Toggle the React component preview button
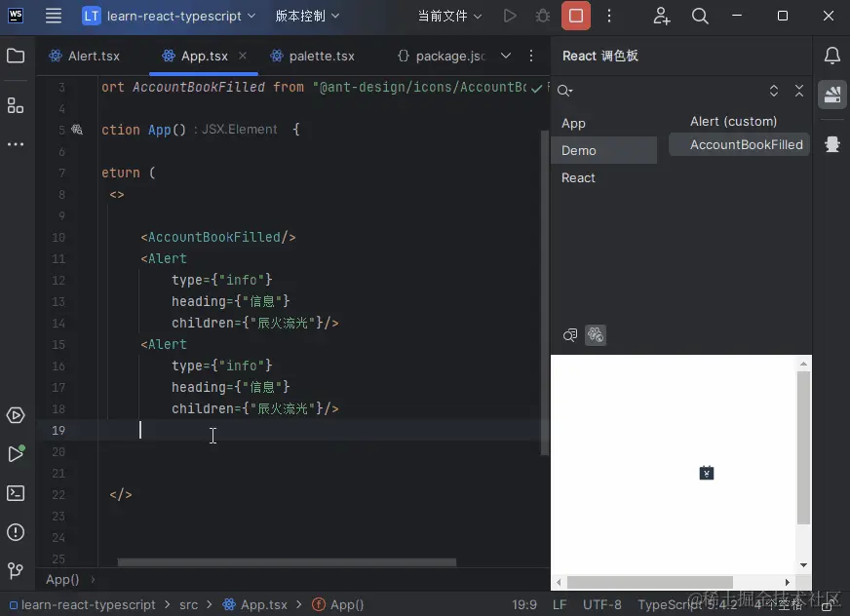This screenshot has height=616, width=850. click(596, 335)
